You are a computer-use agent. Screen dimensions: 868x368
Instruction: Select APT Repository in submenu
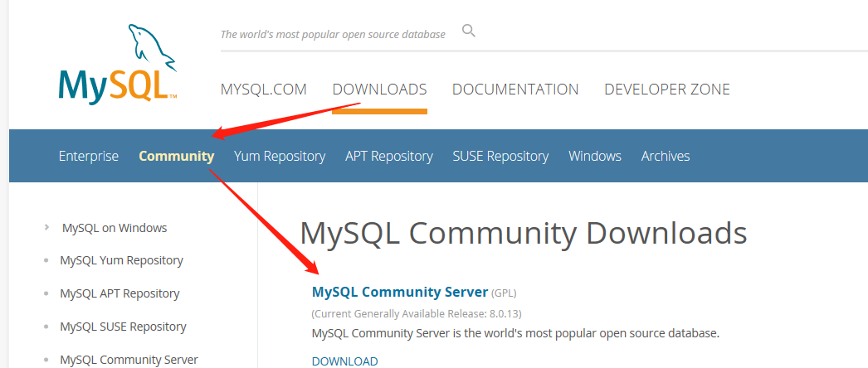click(x=389, y=157)
